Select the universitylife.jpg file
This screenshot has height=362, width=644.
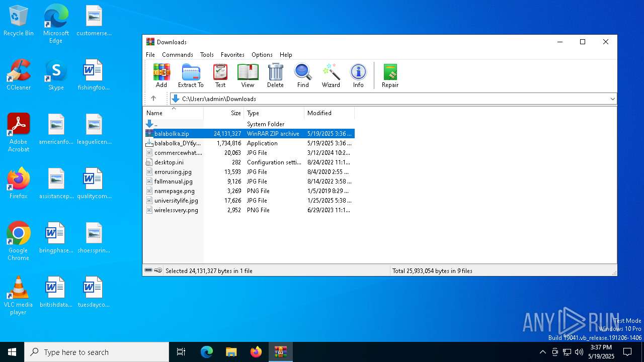point(250,201)
